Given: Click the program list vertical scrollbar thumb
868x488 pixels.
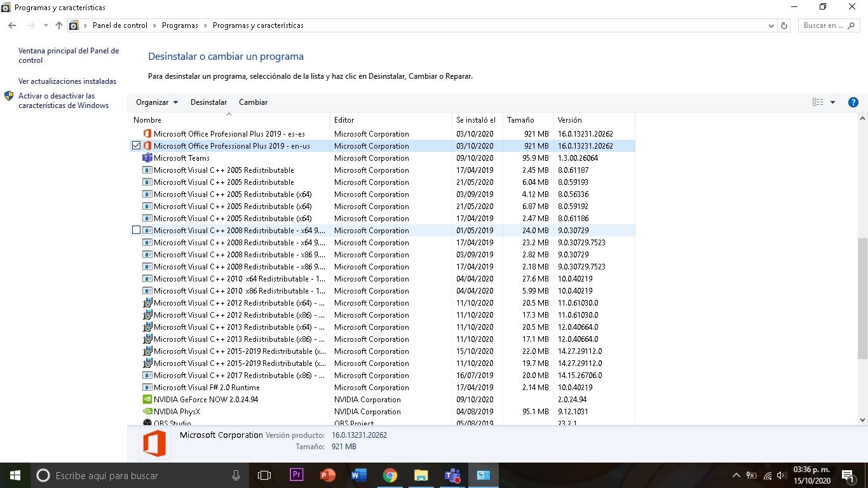Looking at the screenshot, I should (x=862, y=299).
